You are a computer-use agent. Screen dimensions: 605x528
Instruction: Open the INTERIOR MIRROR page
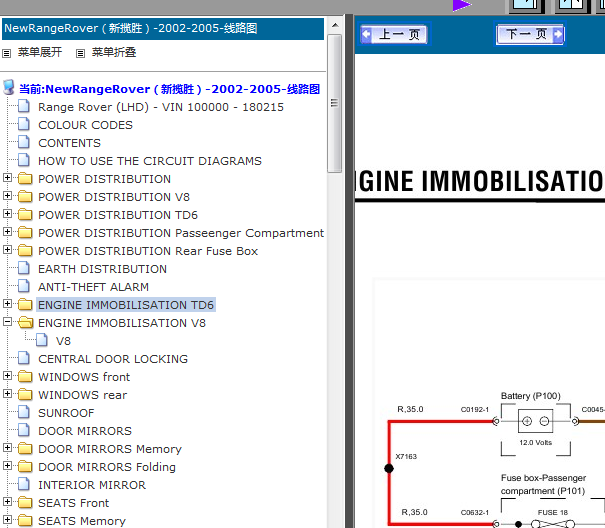pyautogui.click(x=92, y=485)
